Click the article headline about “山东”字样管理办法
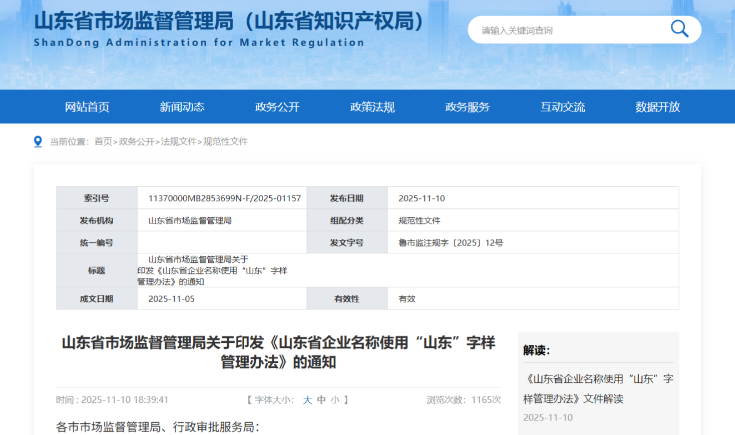Image resolution: width=735 pixels, height=435 pixels. (278, 352)
